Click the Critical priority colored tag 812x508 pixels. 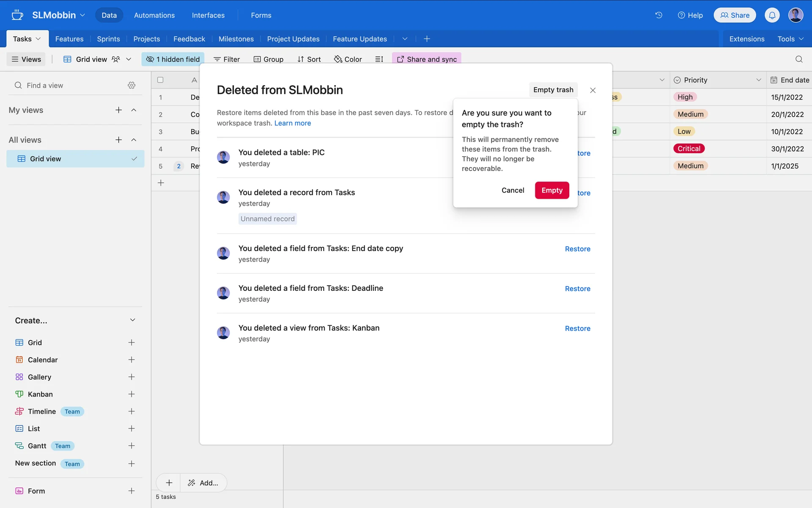tap(689, 149)
